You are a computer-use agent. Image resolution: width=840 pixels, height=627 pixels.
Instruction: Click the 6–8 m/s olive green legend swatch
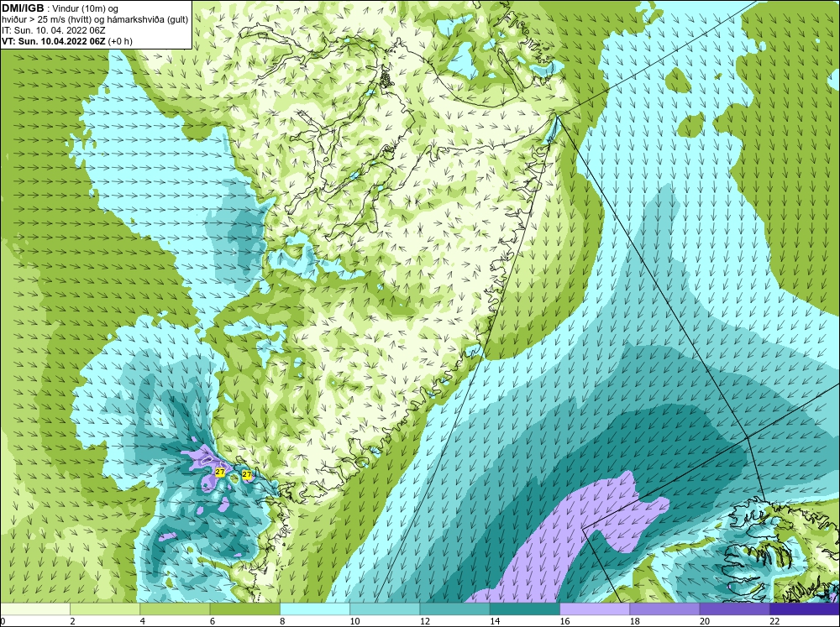point(244,609)
